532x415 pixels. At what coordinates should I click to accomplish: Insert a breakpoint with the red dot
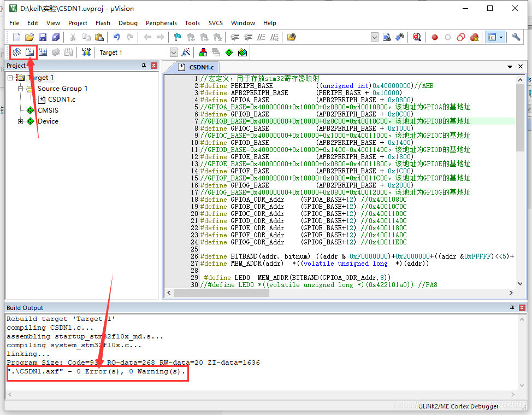(435, 37)
